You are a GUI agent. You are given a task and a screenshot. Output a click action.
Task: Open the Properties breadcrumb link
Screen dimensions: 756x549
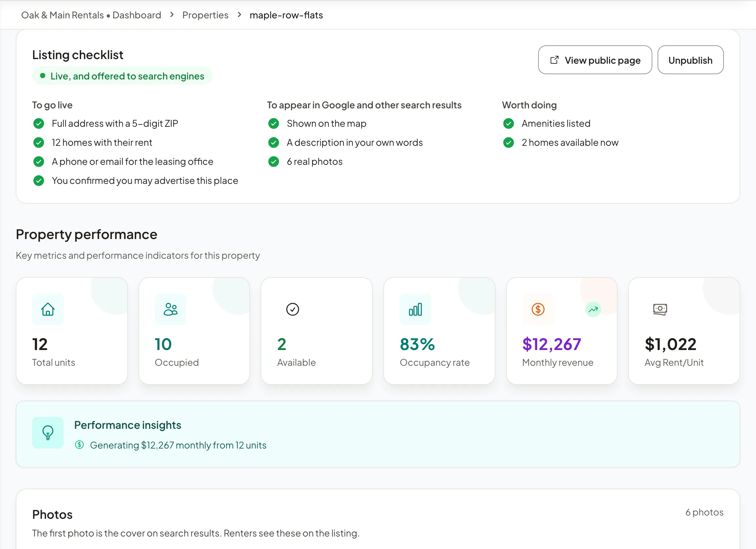(205, 15)
